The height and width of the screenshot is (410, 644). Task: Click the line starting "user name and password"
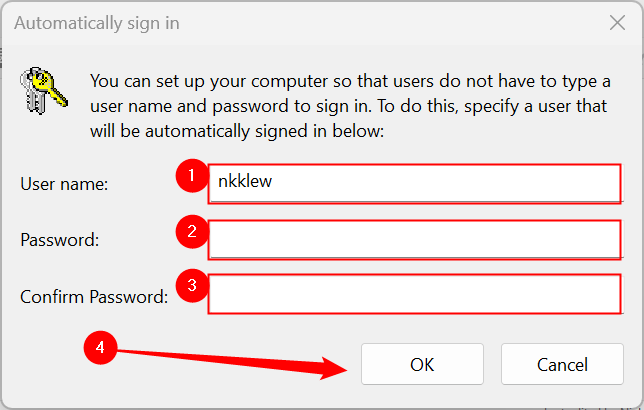click(x=350, y=105)
